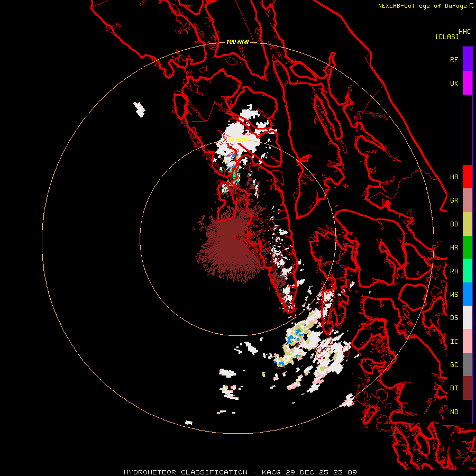Click the bright green RA legend swatch
Image resolution: width=476 pixels, height=476 pixels.
pos(467,271)
